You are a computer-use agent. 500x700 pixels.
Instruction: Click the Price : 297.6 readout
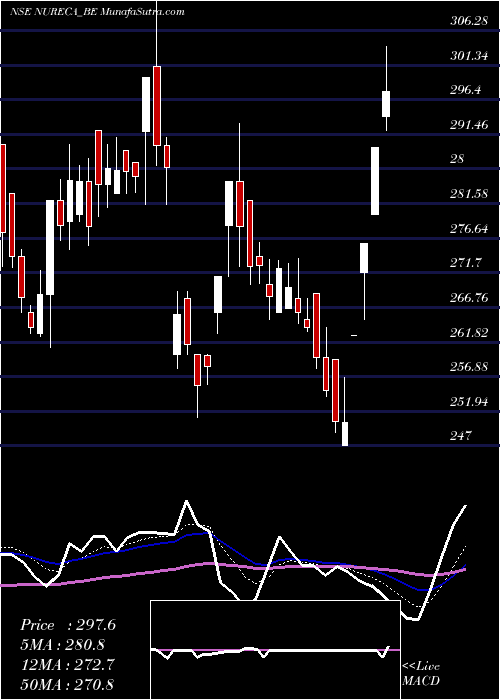(x=68, y=625)
